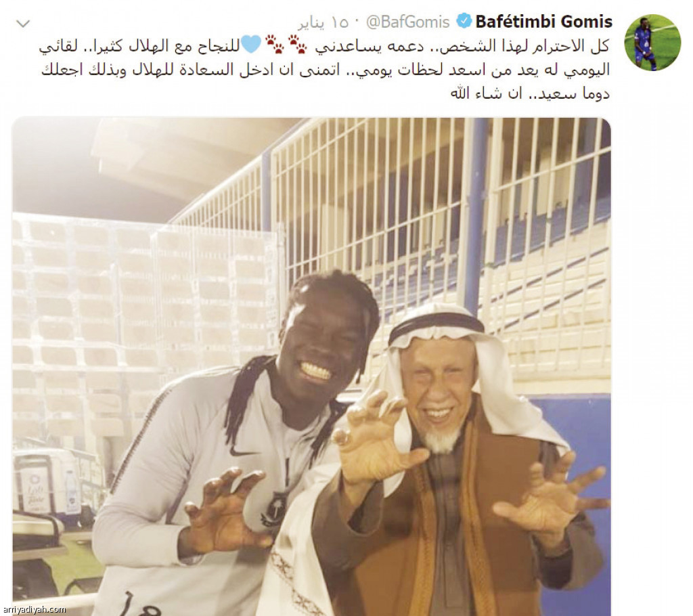Open the tweet date ١٥ يناير

(323, 22)
